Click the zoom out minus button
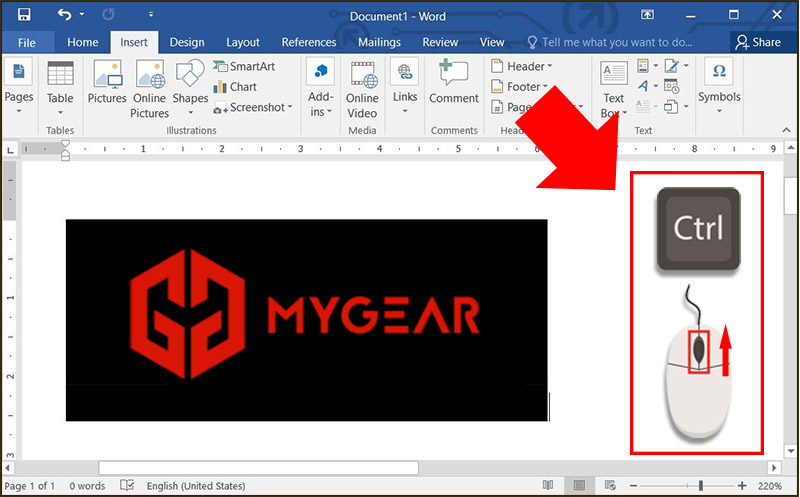 point(634,486)
